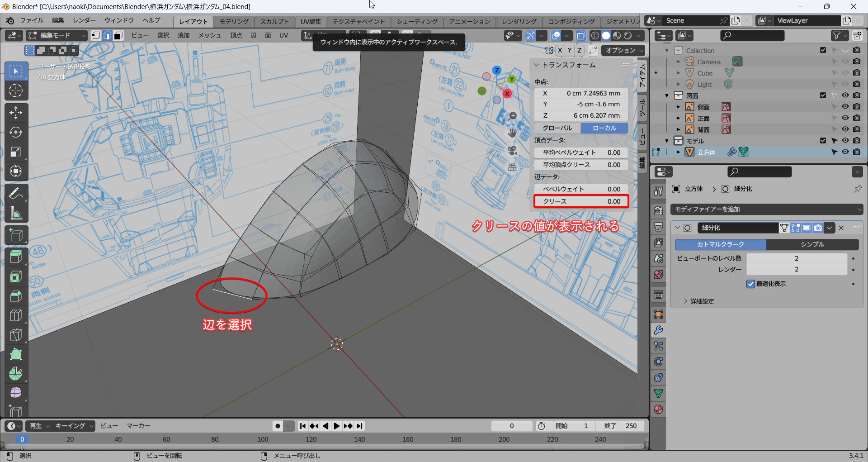Hide the 側面 item in the viewport
868x462 pixels.
click(x=845, y=107)
